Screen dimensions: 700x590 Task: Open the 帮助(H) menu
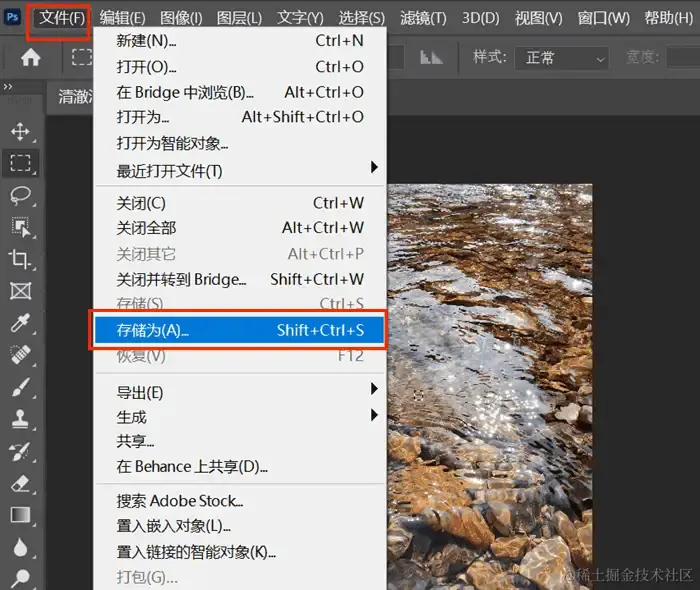coord(668,18)
